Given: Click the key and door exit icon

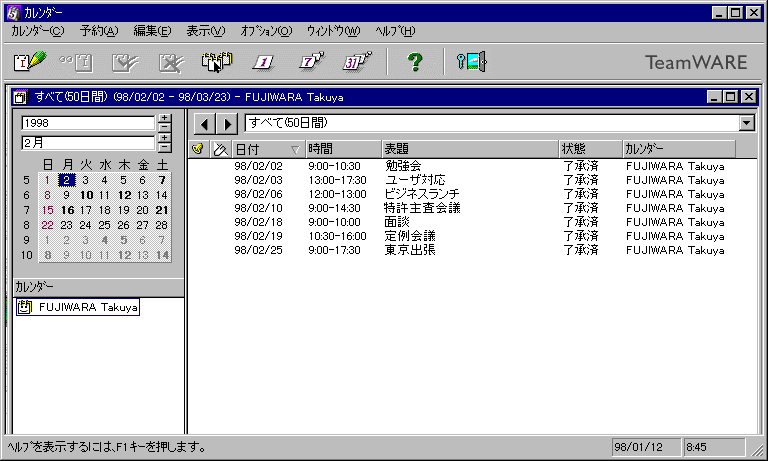Looking at the screenshot, I should click(471, 61).
